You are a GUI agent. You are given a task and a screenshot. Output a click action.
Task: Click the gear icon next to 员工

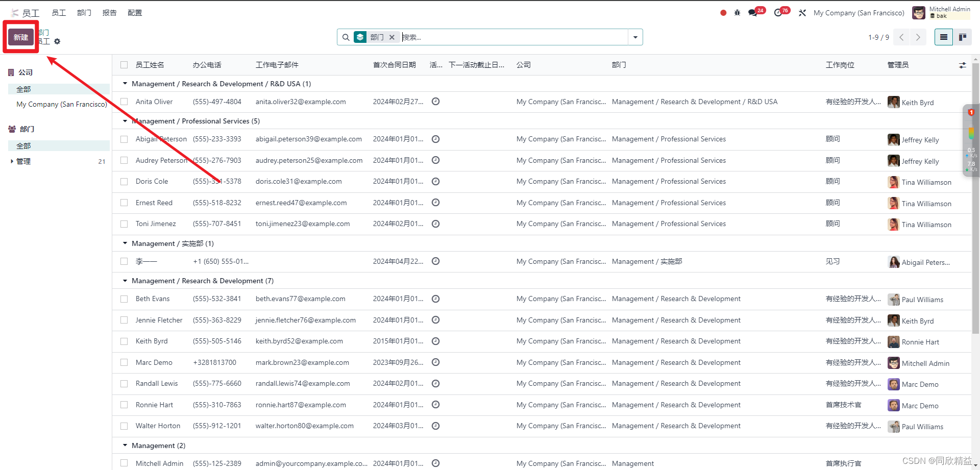[x=57, y=41]
